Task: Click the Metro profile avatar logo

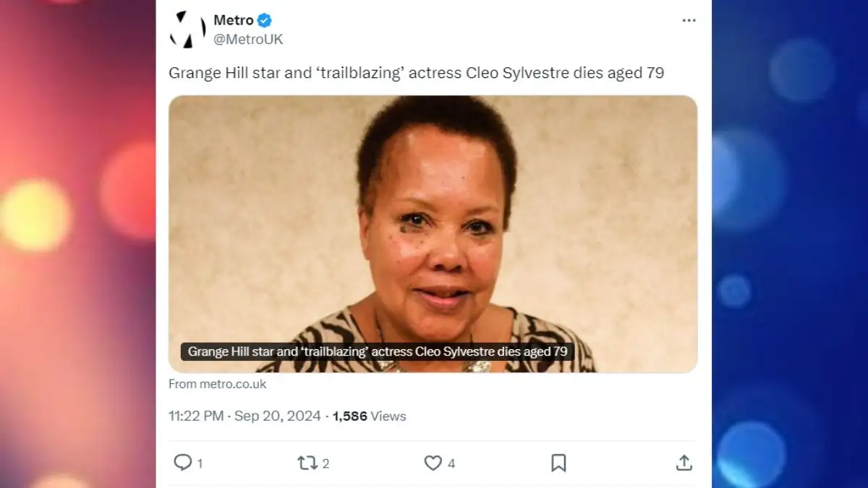Action: pos(187,30)
